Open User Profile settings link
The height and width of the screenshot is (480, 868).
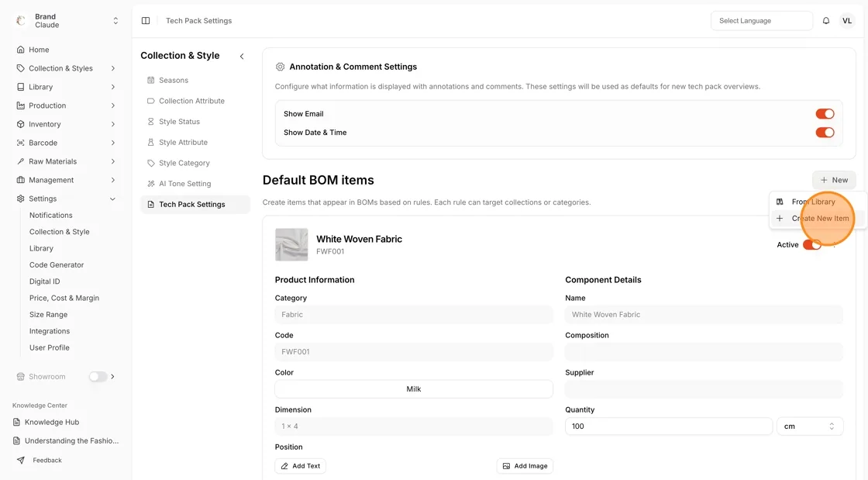tap(50, 347)
